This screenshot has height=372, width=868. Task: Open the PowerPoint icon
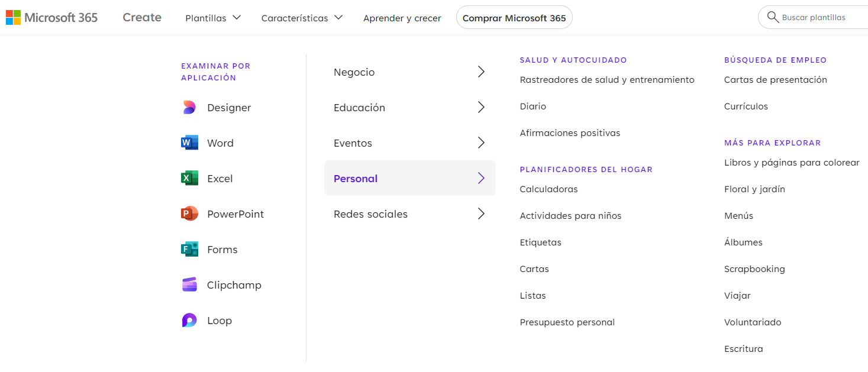189,214
